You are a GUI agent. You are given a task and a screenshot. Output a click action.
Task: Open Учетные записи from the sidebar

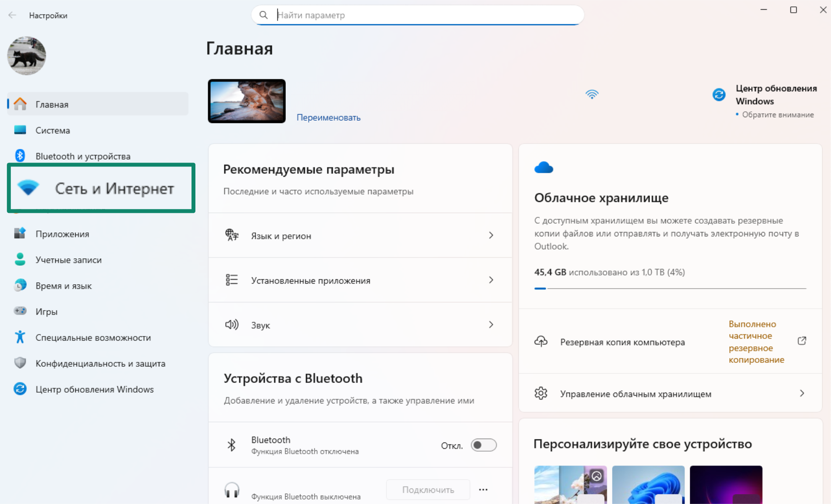pos(68,259)
